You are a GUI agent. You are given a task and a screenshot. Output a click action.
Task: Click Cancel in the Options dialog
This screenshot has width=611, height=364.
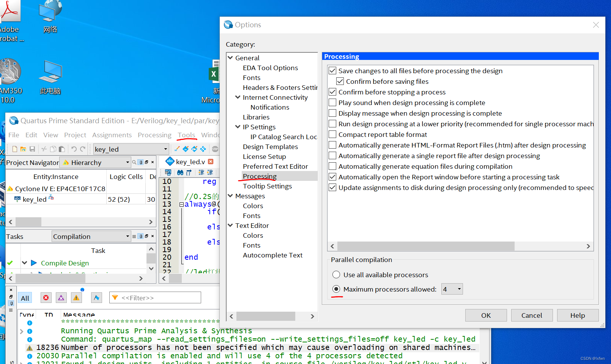pyautogui.click(x=532, y=315)
